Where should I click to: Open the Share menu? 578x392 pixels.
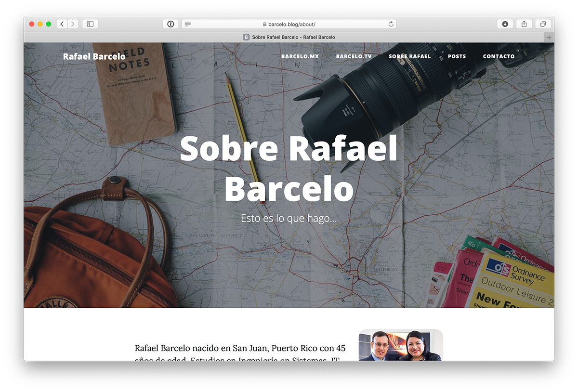pos(524,24)
